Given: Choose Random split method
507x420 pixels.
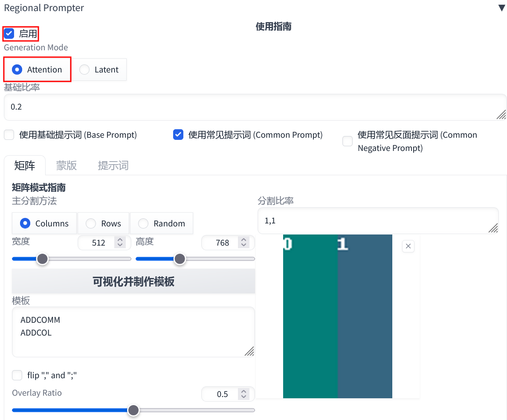Looking at the screenshot, I should [x=143, y=223].
